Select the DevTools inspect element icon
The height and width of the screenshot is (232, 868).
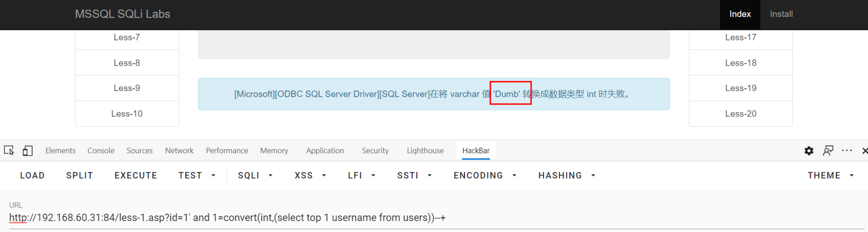[x=9, y=150]
